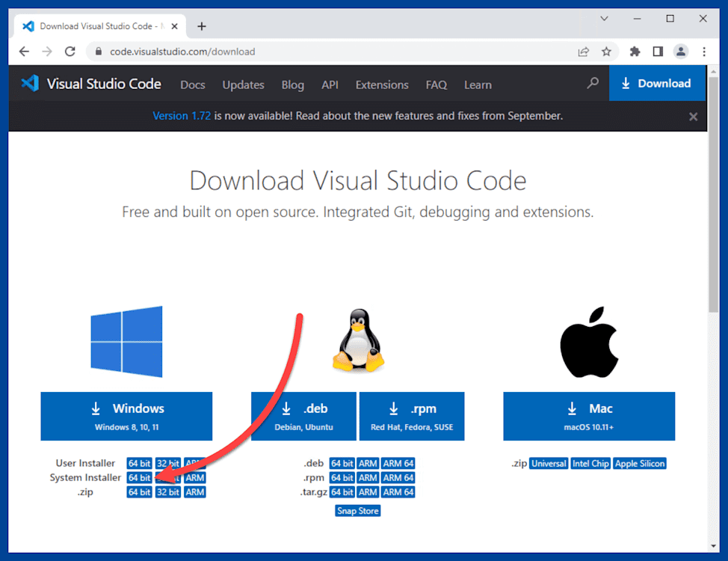Open the side panel icon near extensions
Image resolution: width=728 pixels, height=561 pixels.
pos(657,51)
